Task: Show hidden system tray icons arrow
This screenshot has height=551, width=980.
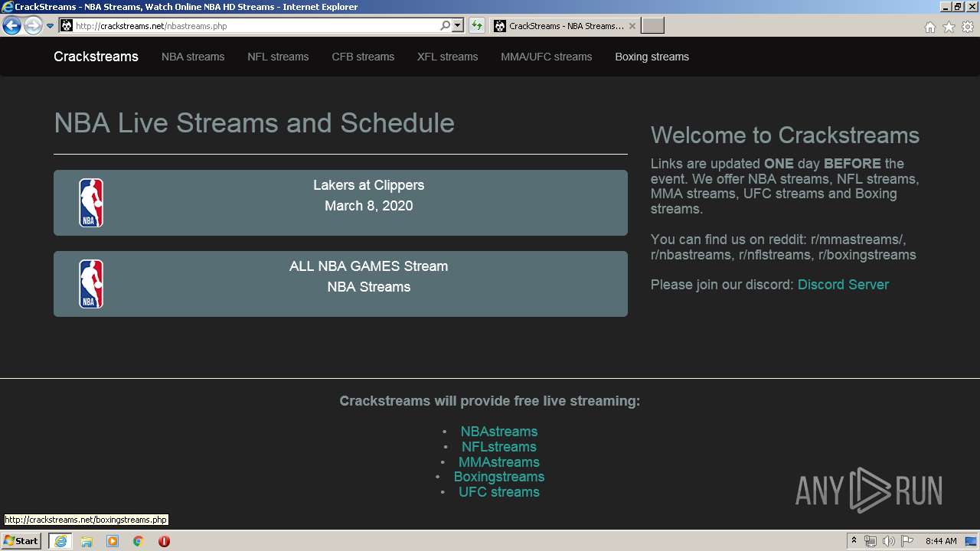Action: pos(854,541)
